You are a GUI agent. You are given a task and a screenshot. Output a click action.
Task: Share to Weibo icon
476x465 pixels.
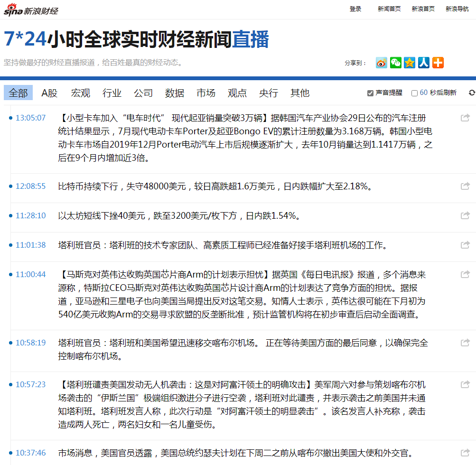click(381, 63)
